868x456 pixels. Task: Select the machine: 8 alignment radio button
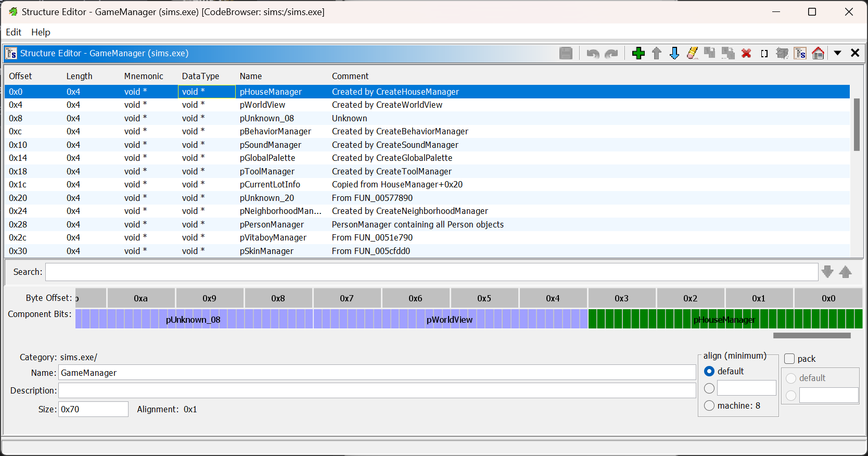[709, 406]
